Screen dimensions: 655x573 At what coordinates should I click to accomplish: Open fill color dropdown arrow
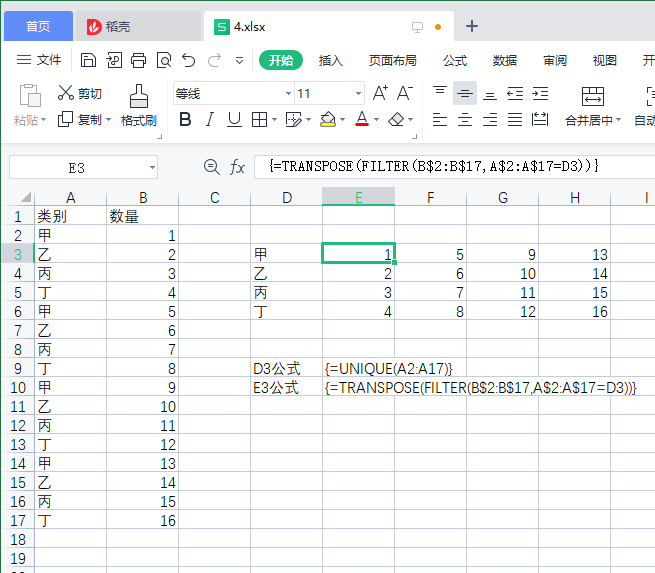[343, 120]
